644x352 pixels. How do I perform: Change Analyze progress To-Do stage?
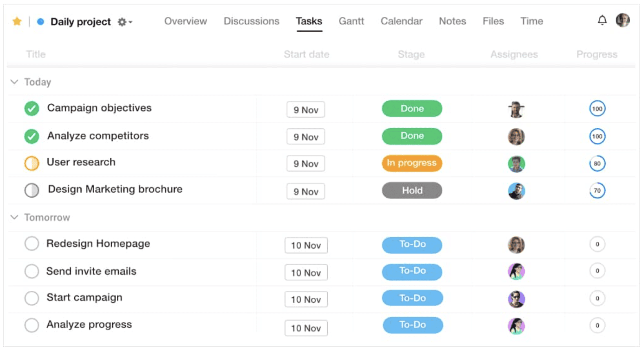(413, 325)
